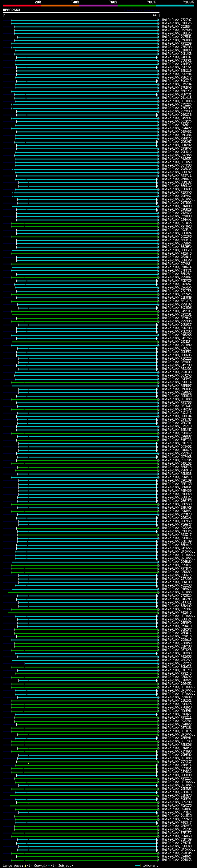Select the UniRef100_Q4PEU7 label

(x=176, y=57)
